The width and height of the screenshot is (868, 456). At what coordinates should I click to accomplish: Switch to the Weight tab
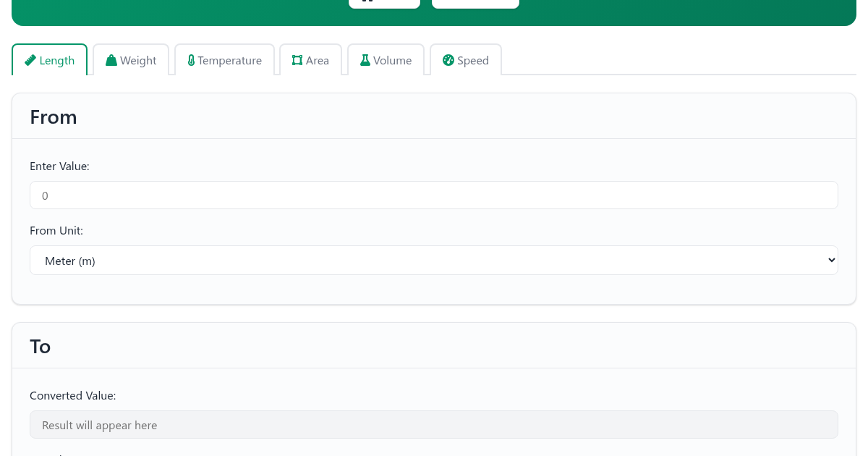[x=131, y=60]
